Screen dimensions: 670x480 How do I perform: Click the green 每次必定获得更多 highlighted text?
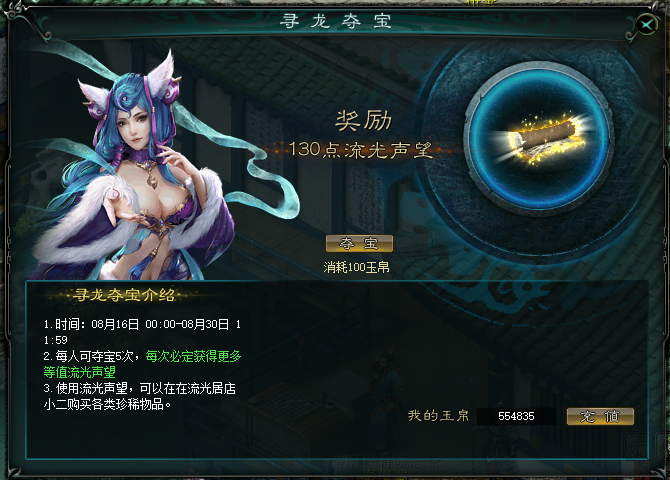click(193, 356)
